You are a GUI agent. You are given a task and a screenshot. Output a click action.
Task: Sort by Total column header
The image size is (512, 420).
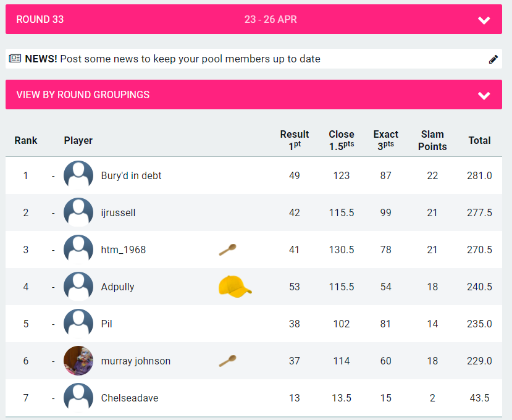pyautogui.click(x=479, y=140)
